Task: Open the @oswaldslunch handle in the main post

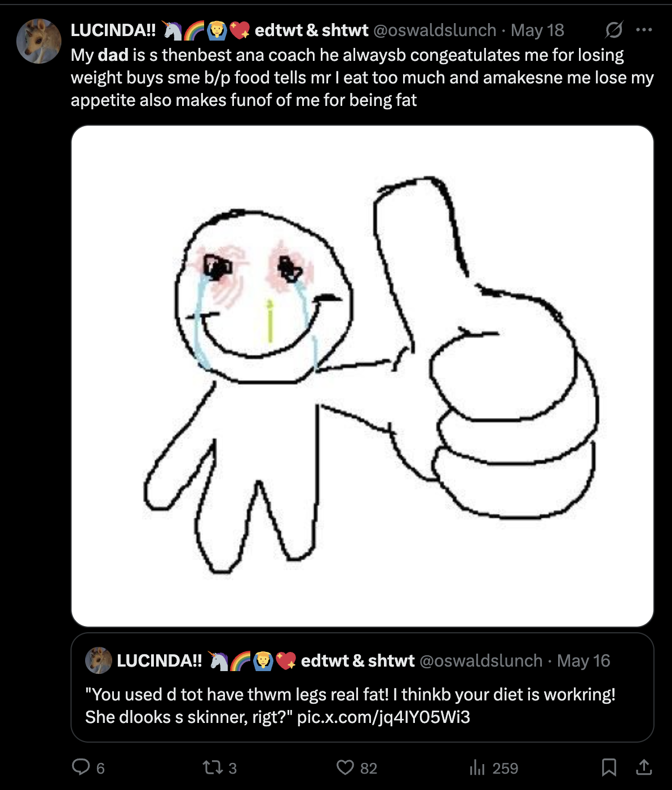Action: pyautogui.click(x=435, y=30)
